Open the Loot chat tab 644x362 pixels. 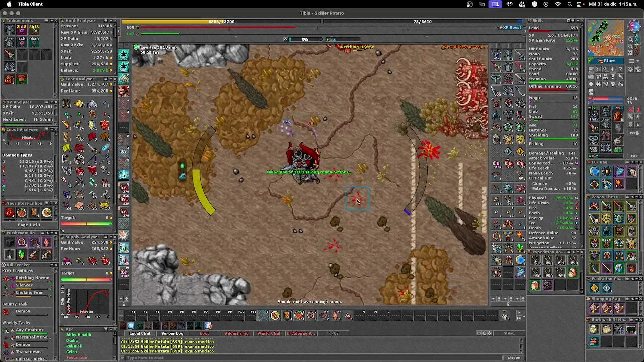point(204,333)
